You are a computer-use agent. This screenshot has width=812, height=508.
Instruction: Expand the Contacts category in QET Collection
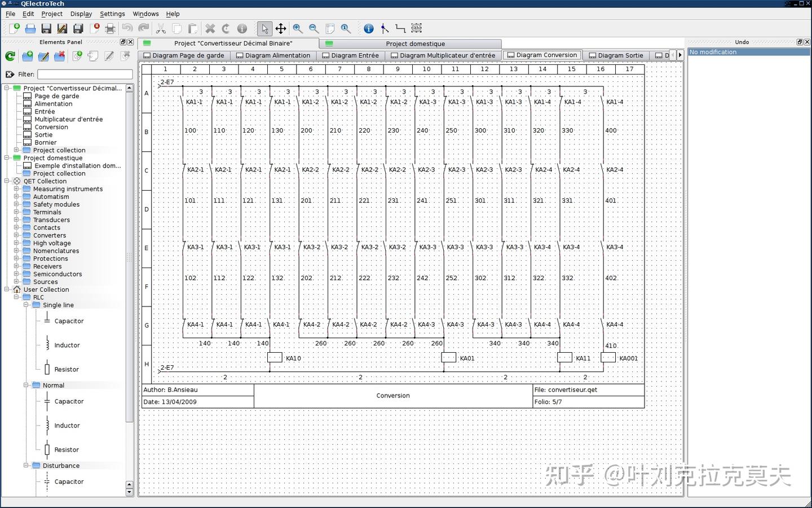[17, 227]
